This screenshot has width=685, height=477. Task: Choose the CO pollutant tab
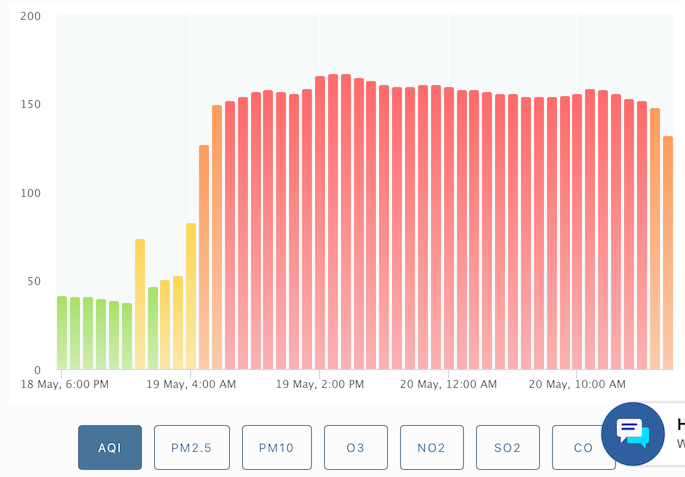coord(583,448)
